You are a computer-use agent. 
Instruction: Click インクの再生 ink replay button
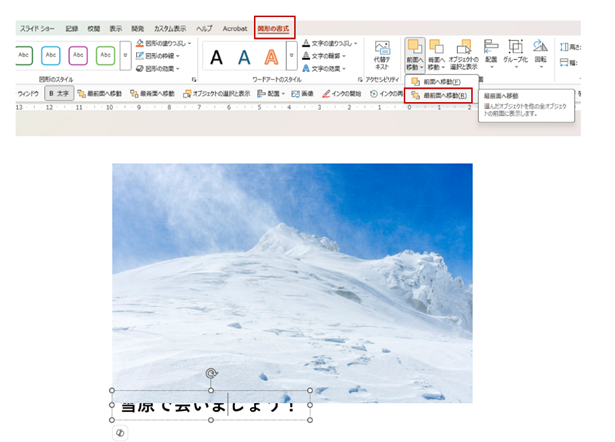pyautogui.click(x=386, y=94)
